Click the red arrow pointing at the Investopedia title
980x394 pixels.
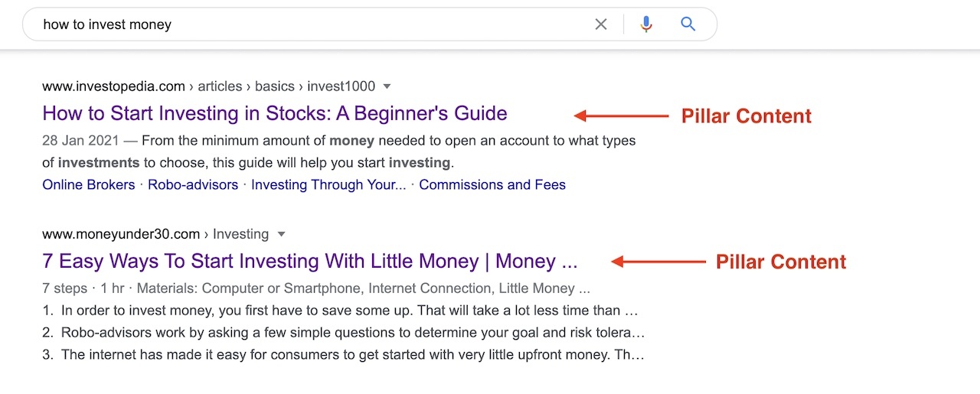tap(622, 116)
